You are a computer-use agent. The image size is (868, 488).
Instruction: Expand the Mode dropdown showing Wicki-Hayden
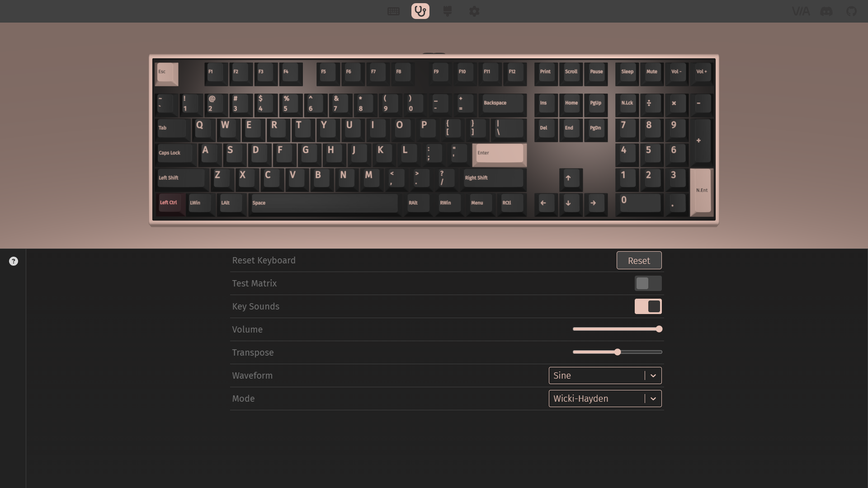(x=597, y=399)
